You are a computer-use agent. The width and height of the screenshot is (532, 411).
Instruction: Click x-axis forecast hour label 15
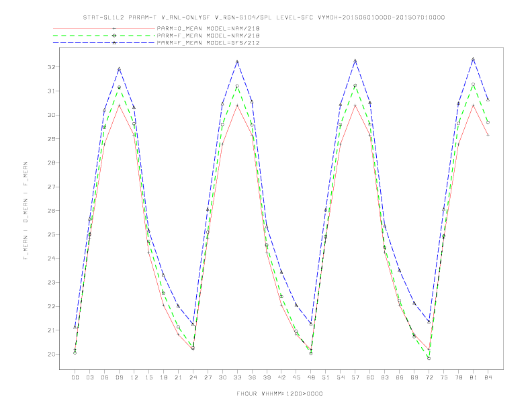tap(148, 377)
